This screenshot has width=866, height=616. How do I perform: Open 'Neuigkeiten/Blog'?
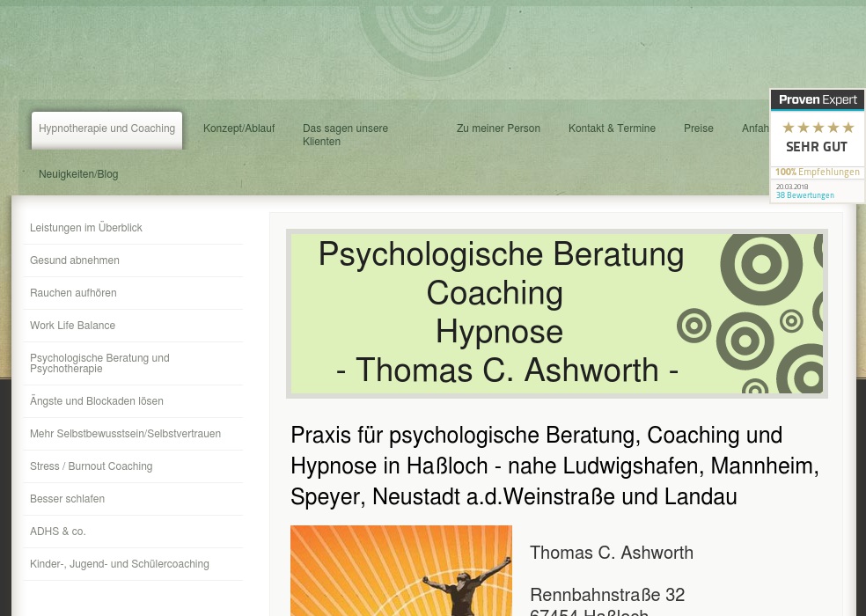(78, 174)
